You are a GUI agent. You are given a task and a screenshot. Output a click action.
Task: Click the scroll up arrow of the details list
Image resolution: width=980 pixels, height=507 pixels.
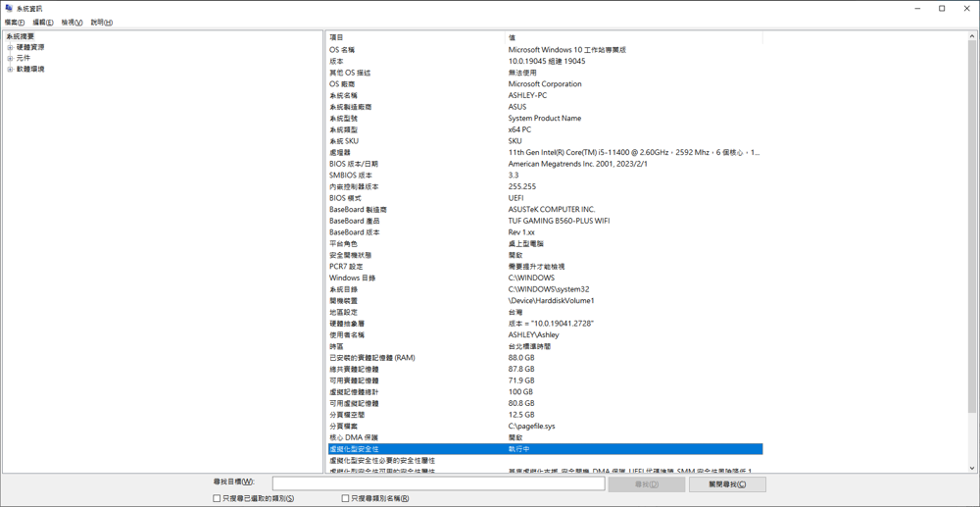tap(972, 37)
